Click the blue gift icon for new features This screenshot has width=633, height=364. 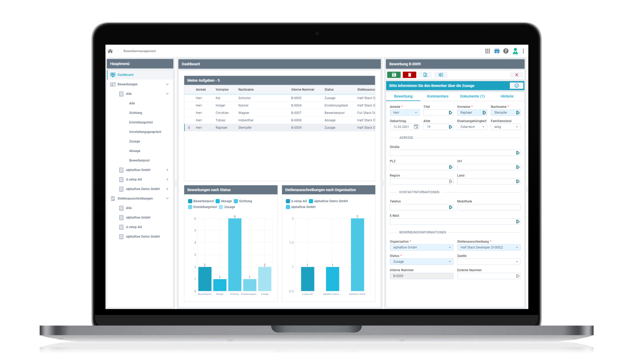point(497,51)
